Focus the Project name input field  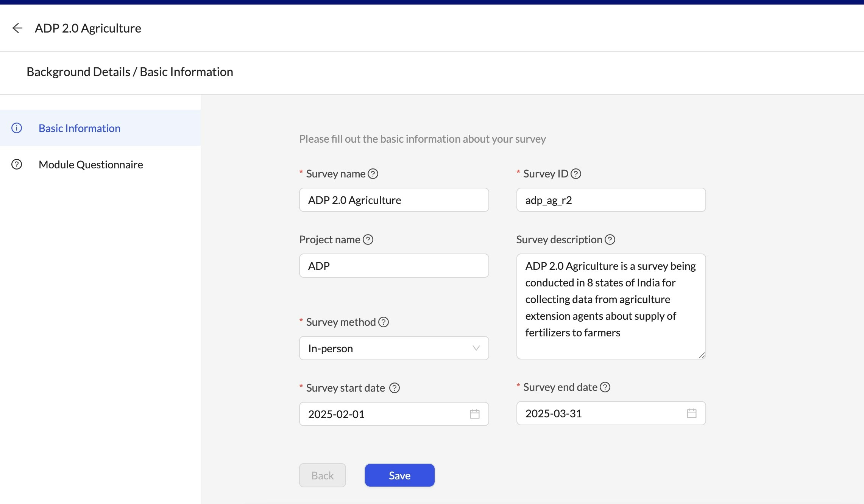pos(394,266)
